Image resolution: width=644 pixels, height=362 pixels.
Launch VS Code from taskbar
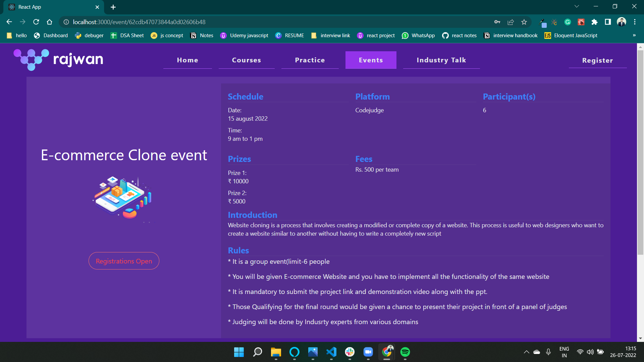(331, 352)
